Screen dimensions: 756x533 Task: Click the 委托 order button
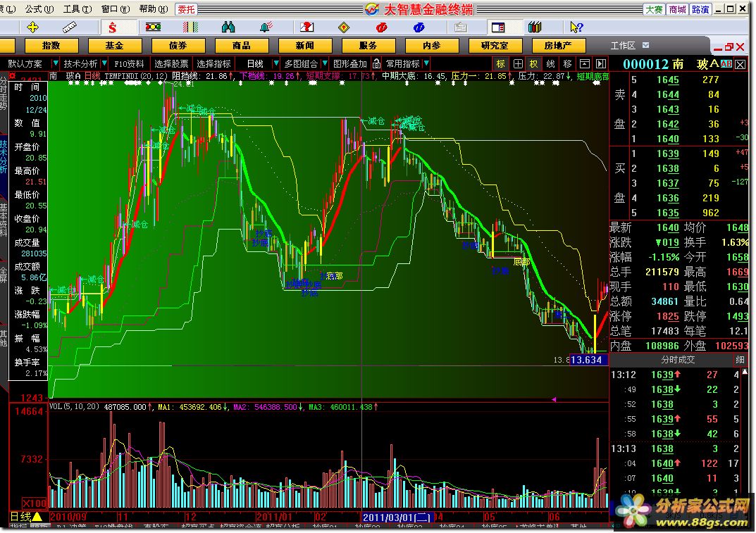pyautogui.click(x=186, y=9)
